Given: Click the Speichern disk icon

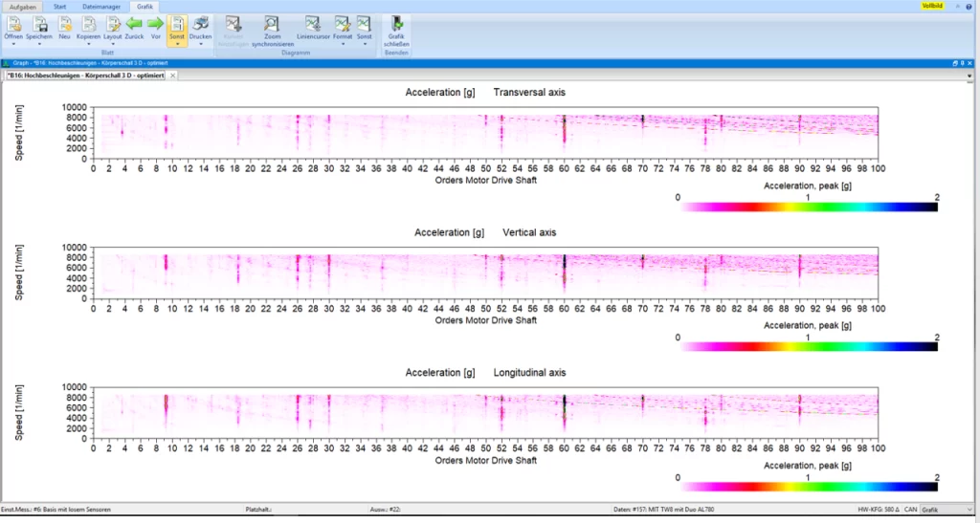Looking at the screenshot, I should point(39,23).
